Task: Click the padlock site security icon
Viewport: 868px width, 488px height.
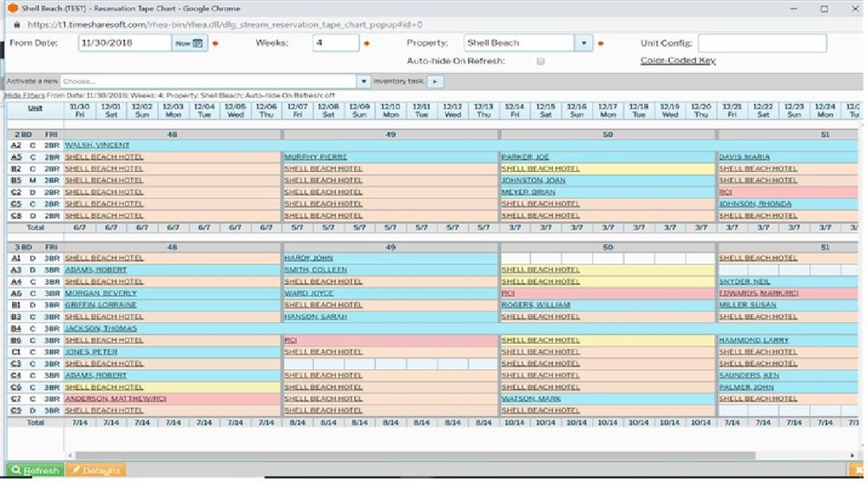Action: pyautogui.click(x=16, y=24)
